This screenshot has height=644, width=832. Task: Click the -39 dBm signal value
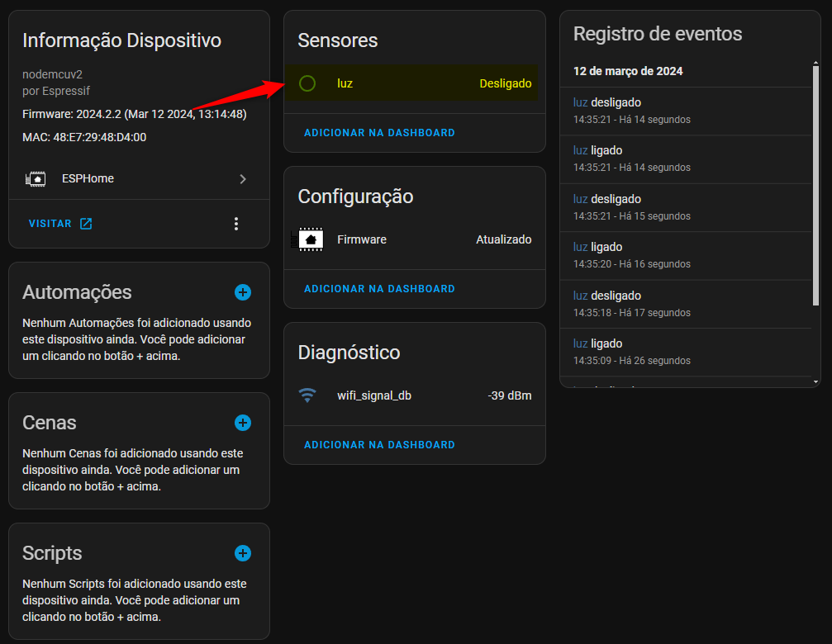510,395
